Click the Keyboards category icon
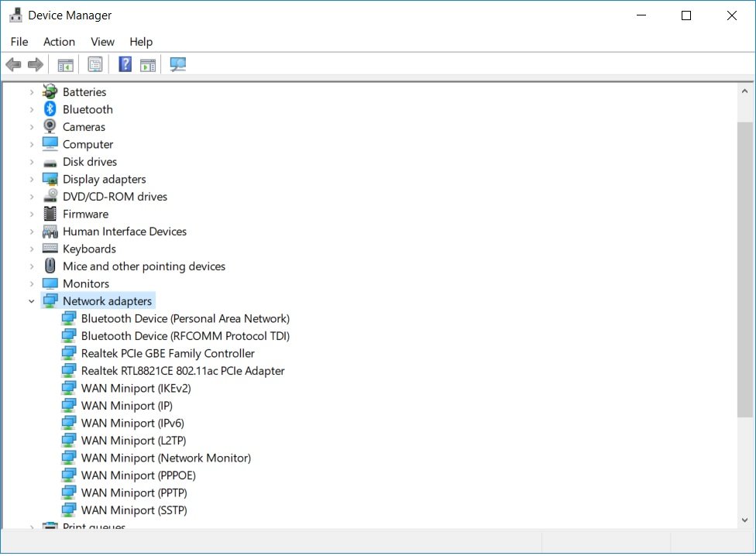This screenshot has height=556, width=756. click(50, 249)
